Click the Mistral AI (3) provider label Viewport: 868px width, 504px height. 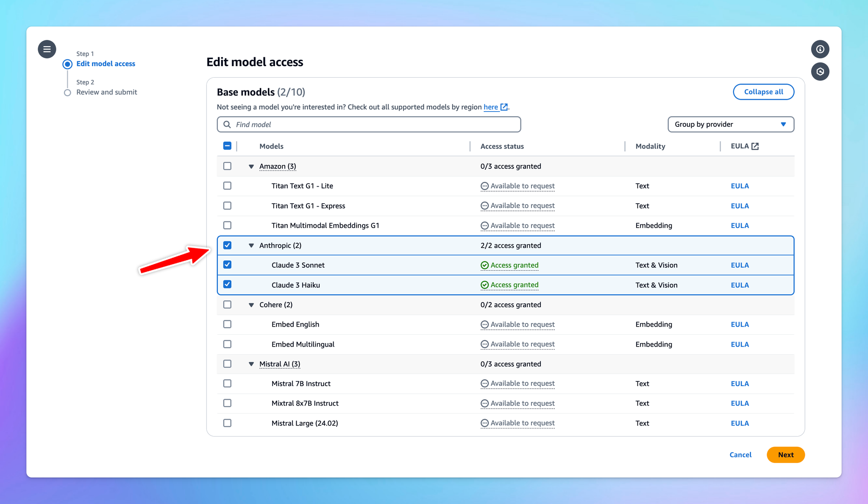pyautogui.click(x=280, y=364)
